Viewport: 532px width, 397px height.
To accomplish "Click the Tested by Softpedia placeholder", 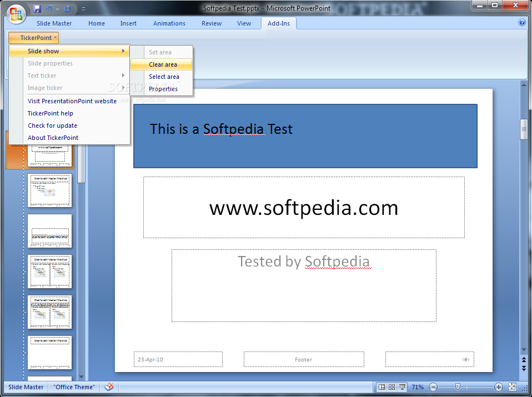I will click(x=304, y=286).
